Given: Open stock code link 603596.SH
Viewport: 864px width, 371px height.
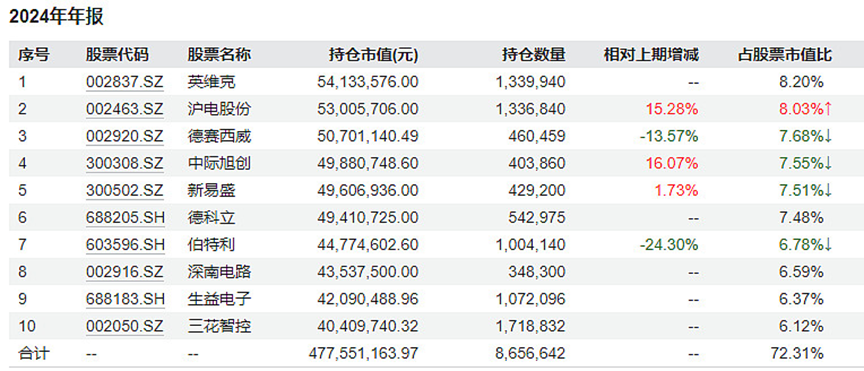Looking at the screenshot, I should pos(125,245).
